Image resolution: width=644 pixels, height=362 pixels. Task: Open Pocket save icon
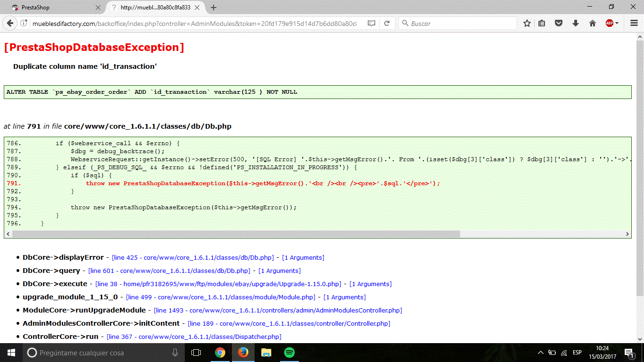559,23
